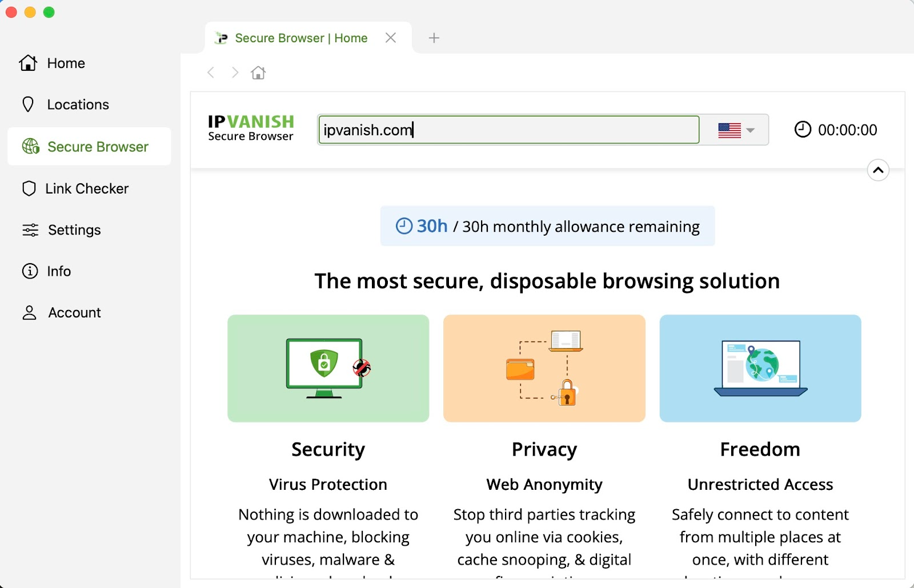Click the Security heading
Screen dimensions: 914x588
pyautogui.click(x=328, y=449)
